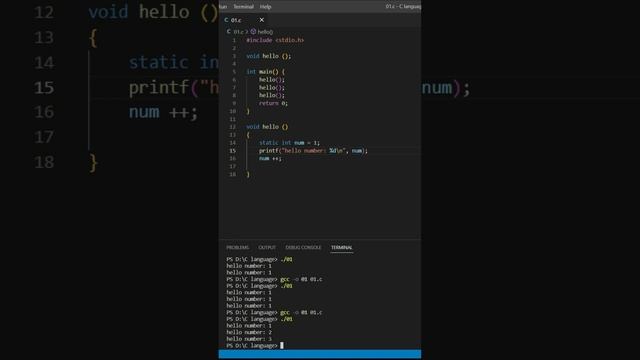Open the partially visible Run menu
Screen dimensions: 640x360
pos(223,7)
